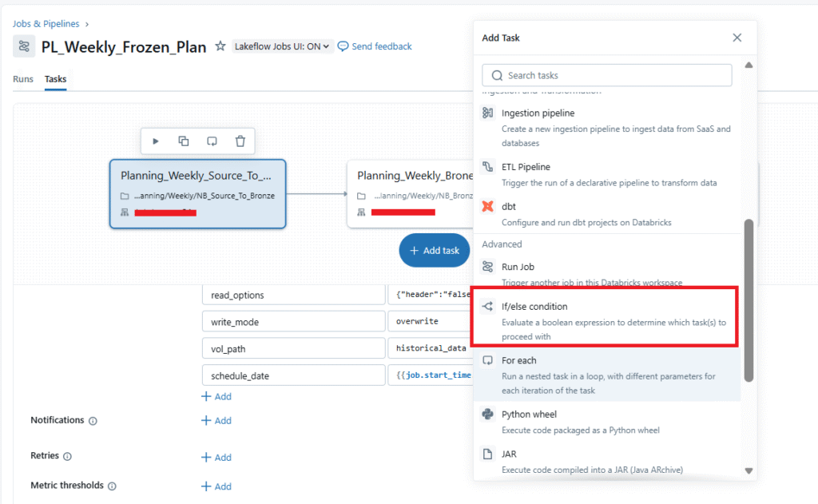The image size is (818, 504).
Task: Run the Planning_Weekly_Source_To task node
Action: (x=155, y=141)
